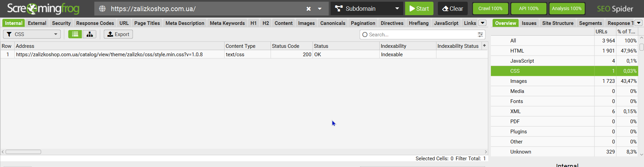The image size is (644, 167).
Task: Select the JavaScript row in Overview list
Action: (564, 61)
